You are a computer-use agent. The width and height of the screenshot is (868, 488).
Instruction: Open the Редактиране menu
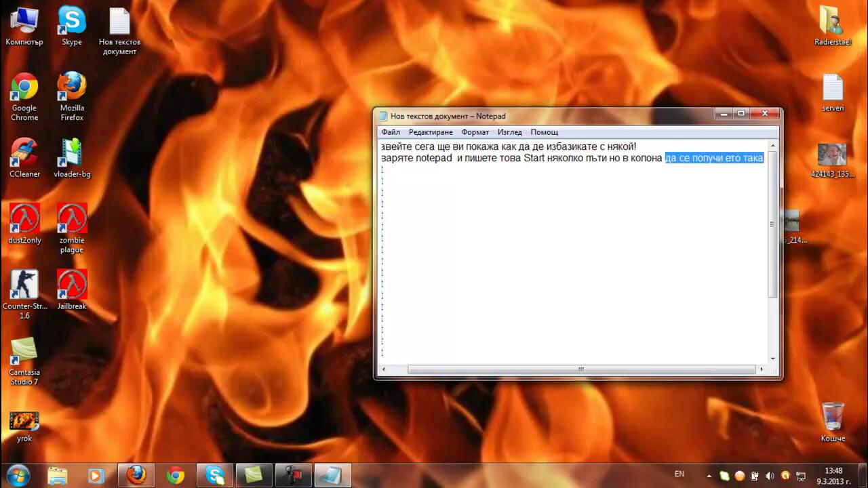click(431, 132)
